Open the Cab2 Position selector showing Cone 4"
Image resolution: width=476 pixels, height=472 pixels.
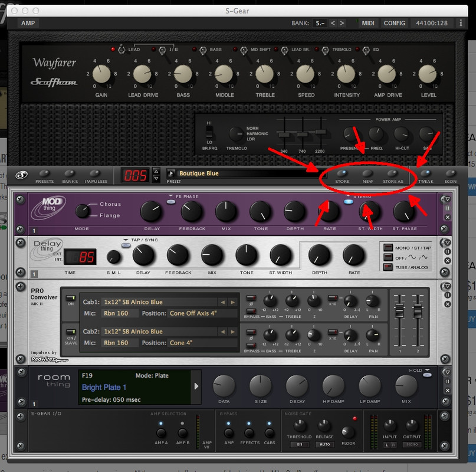tap(202, 343)
